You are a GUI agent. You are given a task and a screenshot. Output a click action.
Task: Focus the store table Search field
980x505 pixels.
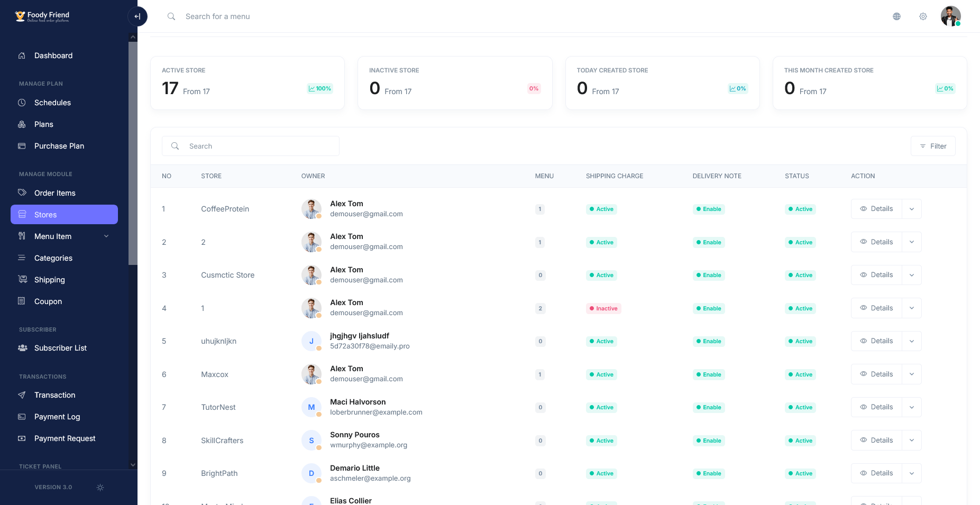tap(251, 146)
